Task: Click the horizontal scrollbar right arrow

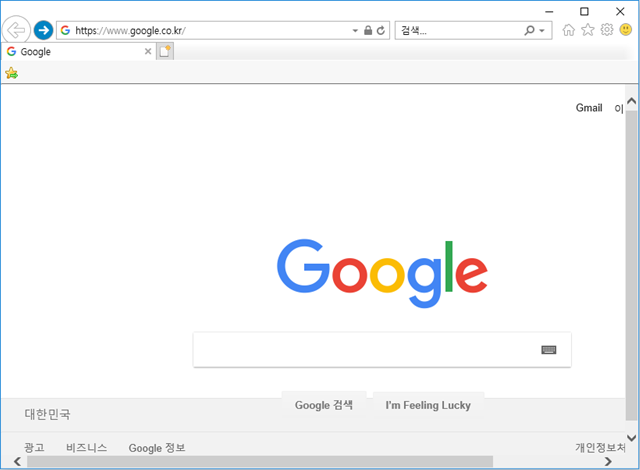Action: point(608,461)
